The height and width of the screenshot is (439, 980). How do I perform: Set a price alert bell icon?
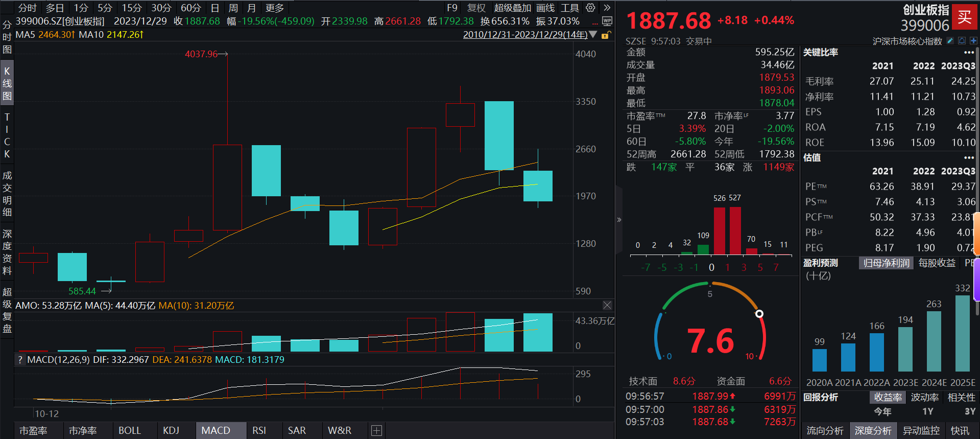click(962, 41)
